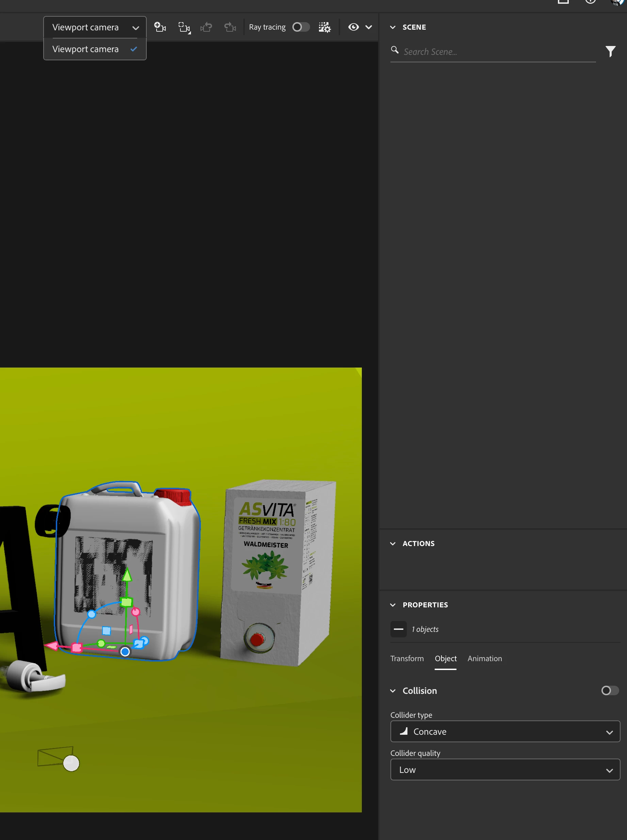Click the add camera icon

click(160, 27)
